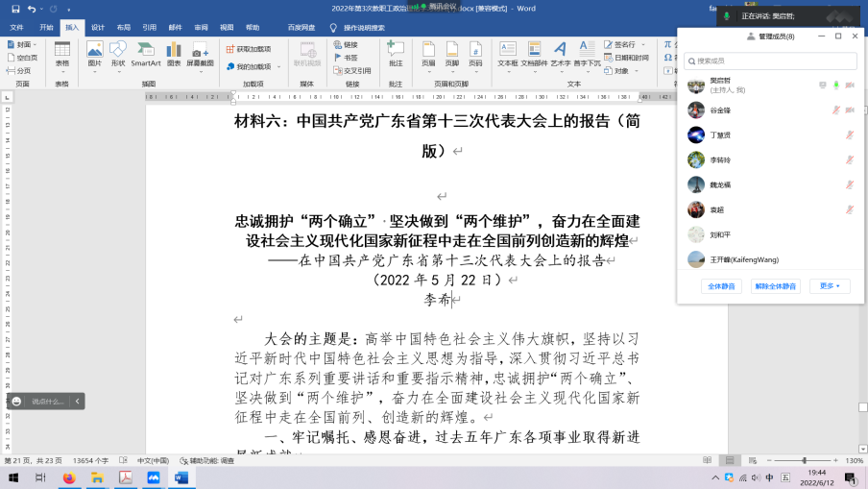Image resolution: width=868 pixels, height=489 pixels.
Task: Expand the Header (页眉) dropdown
Action: pyautogui.click(x=428, y=72)
